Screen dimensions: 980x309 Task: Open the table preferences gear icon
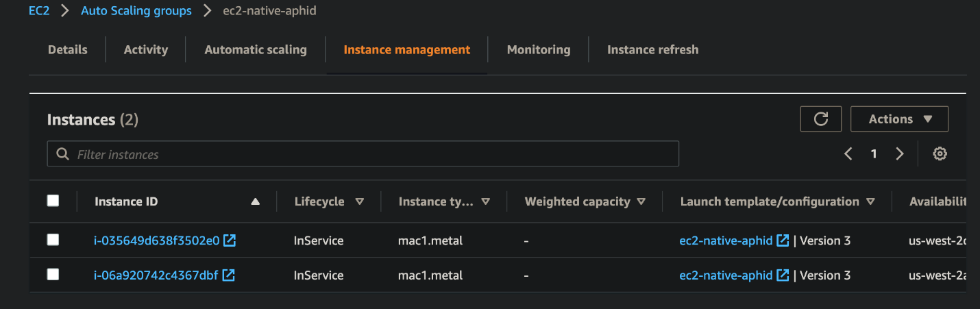point(940,154)
